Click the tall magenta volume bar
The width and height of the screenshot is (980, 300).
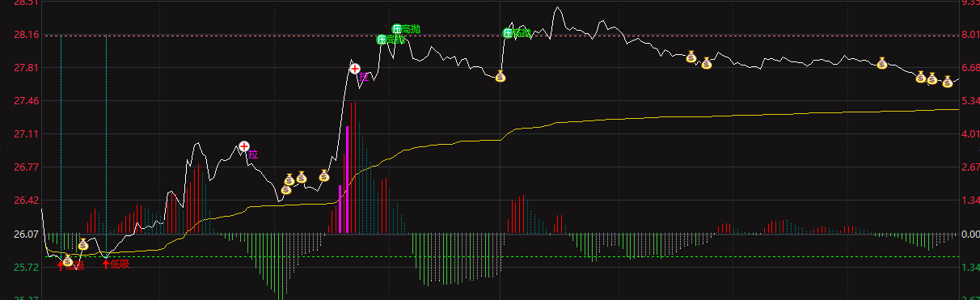(348, 180)
